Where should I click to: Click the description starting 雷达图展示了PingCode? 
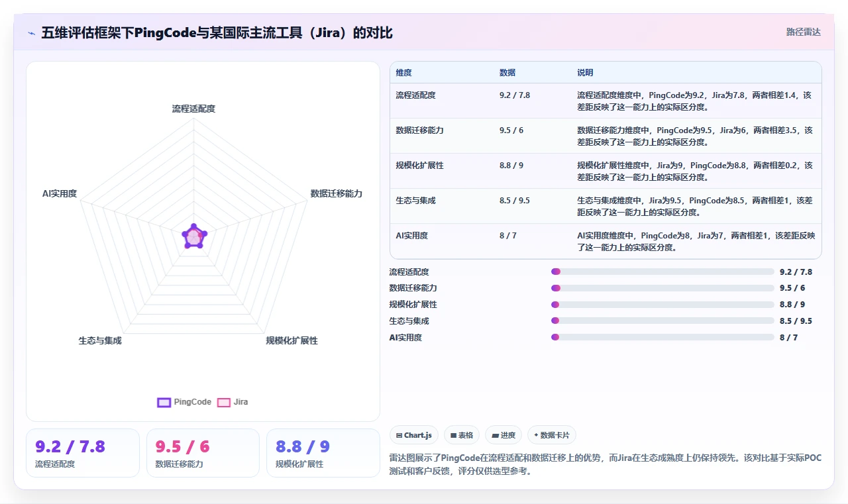click(x=606, y=465)
